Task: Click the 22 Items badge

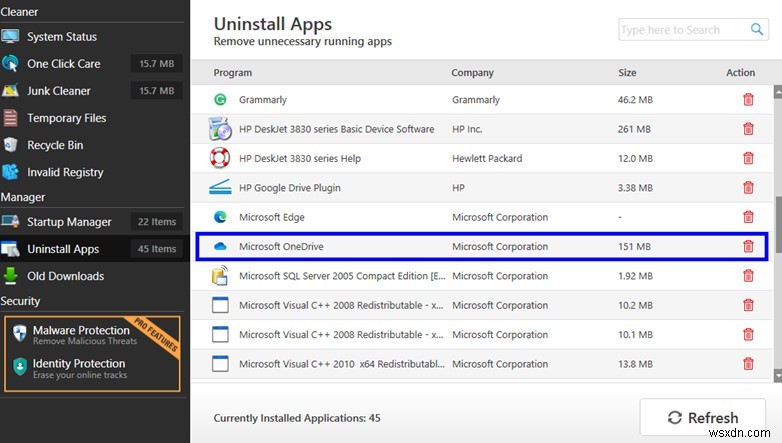Action: 157,222
